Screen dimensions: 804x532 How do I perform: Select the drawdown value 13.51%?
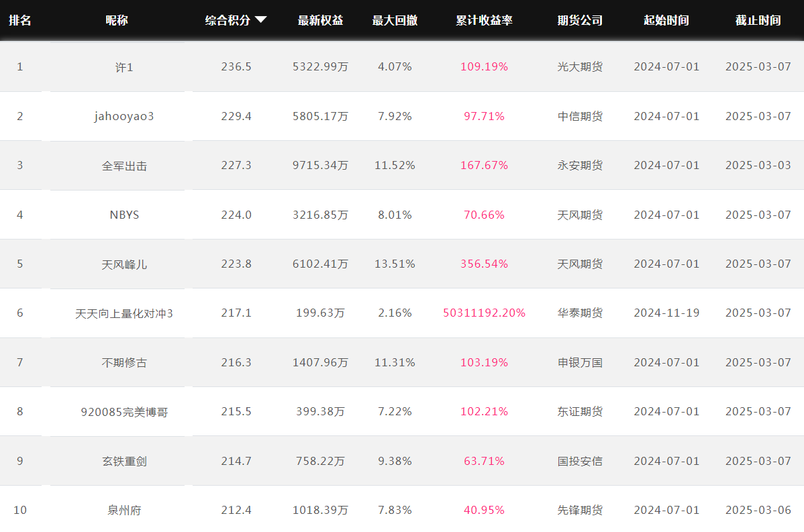tap(395, 264)
